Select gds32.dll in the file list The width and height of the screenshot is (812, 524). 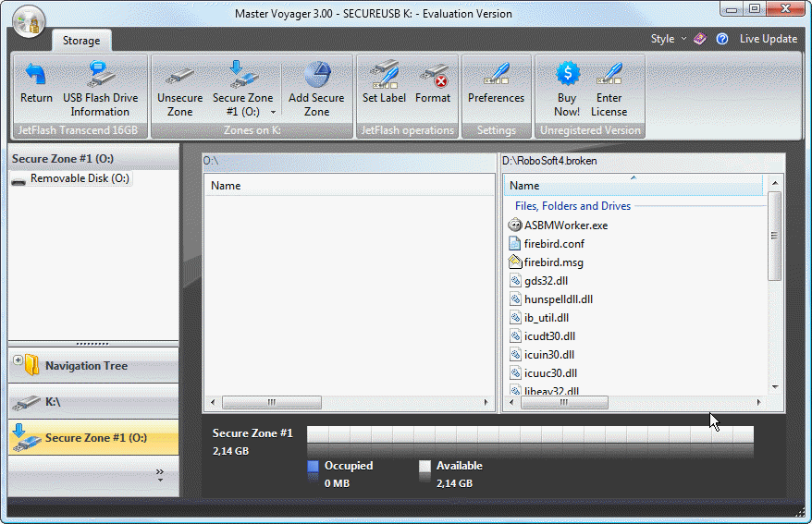click(546, 281)
